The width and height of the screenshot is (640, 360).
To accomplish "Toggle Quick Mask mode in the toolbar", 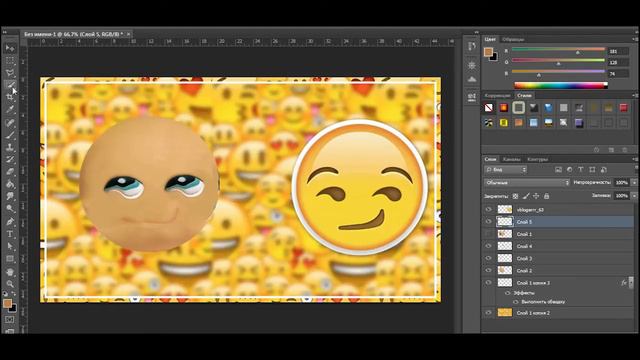I will click(10, 320).
